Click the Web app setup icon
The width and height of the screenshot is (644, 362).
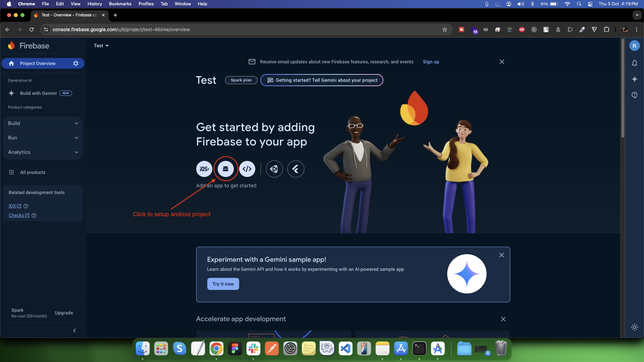click(x=247, y=169)
